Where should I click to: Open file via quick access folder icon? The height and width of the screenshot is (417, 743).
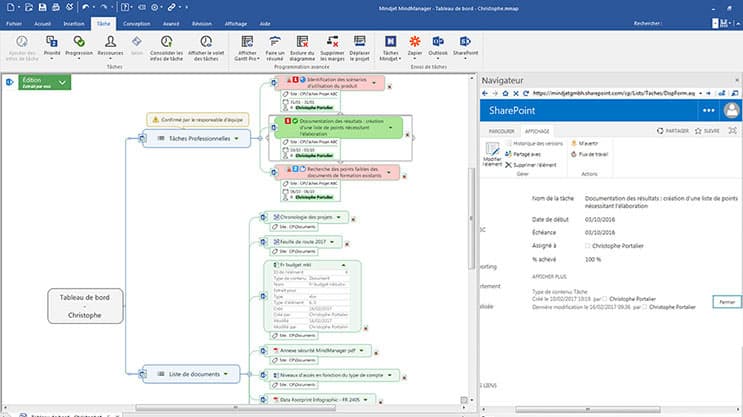point(28,7)
